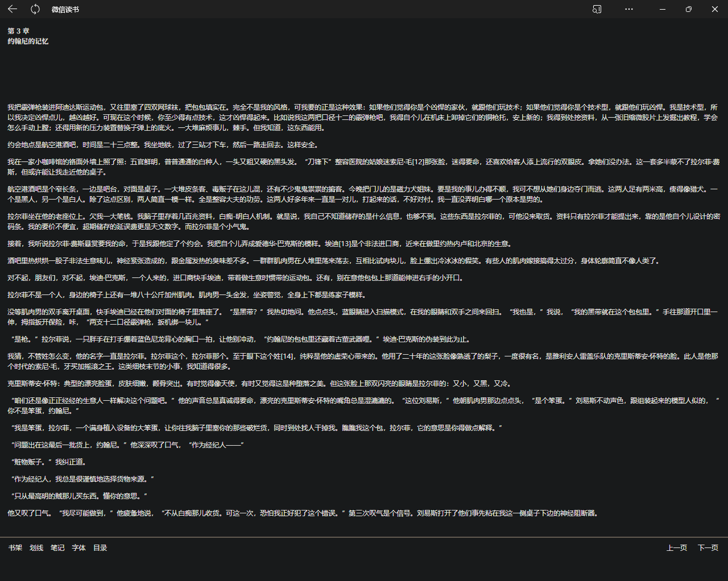This screenshot has width=728, height=581.
Task: Minimize the 微信读书 window
Action: point(663,9)
